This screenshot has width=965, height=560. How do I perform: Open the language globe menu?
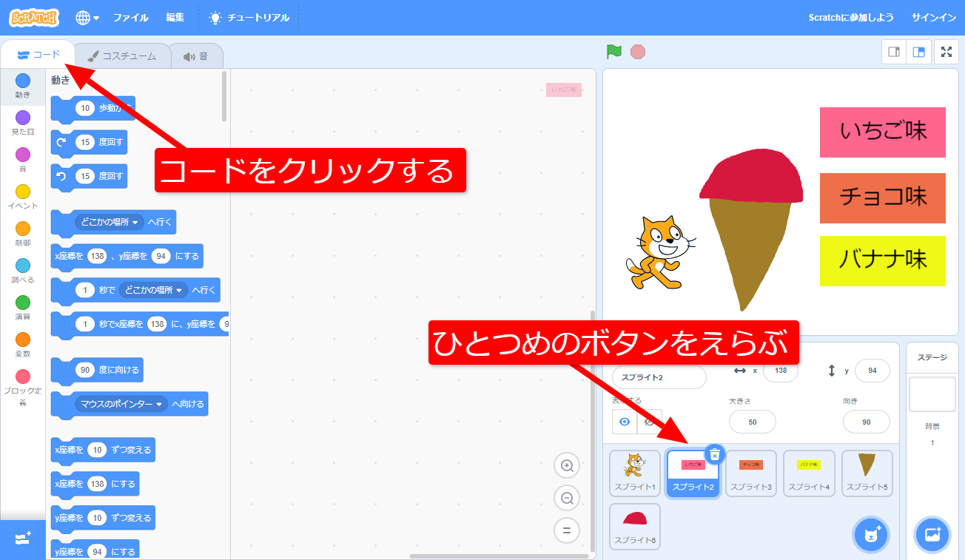point(88,17)
